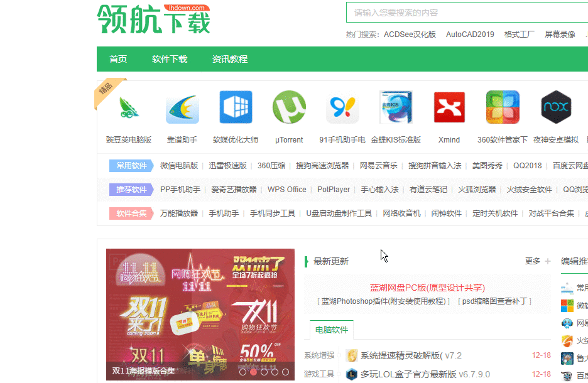Click hot search ACDSee汉化版
The image size is (588, 383).
[410, 35]
